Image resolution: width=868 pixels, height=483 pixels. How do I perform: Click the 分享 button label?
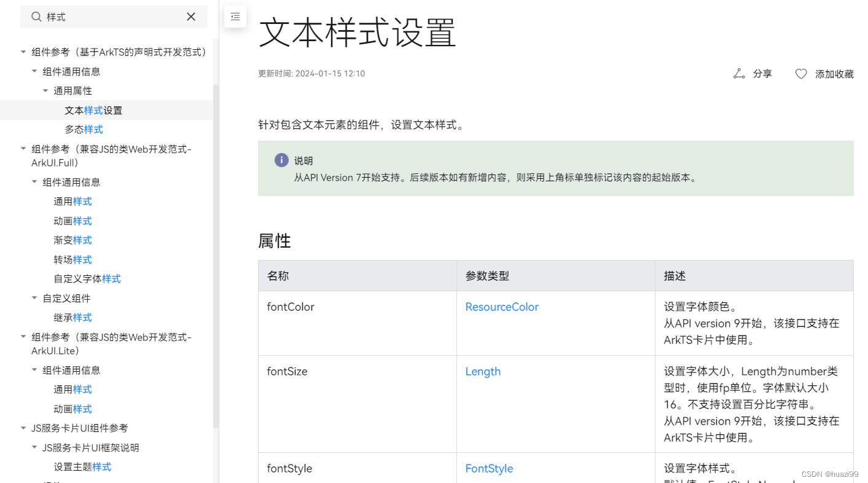tap(762, 74)
